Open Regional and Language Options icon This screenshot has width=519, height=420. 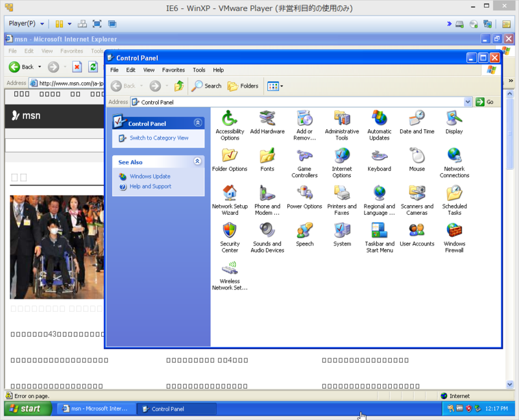tap(380, 200)
